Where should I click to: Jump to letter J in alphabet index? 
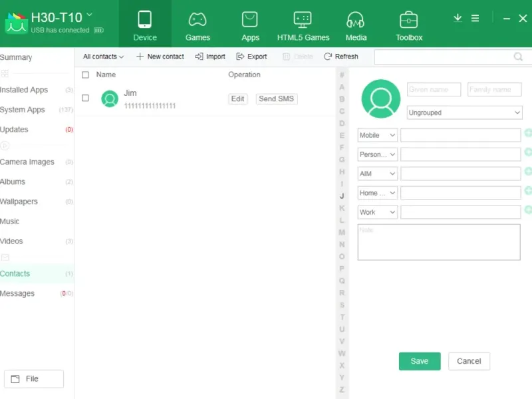pos(342,196)
